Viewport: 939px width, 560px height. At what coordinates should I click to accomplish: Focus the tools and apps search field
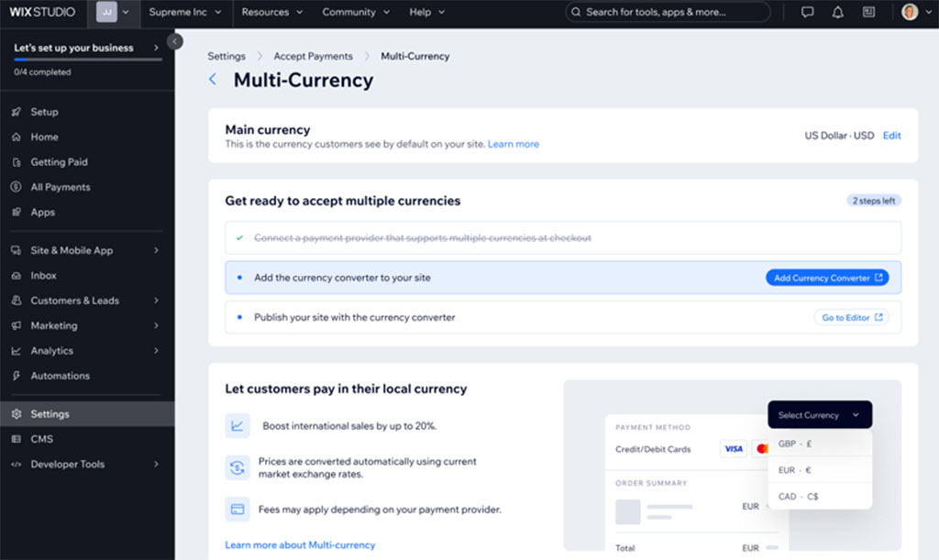coord(668,12)
